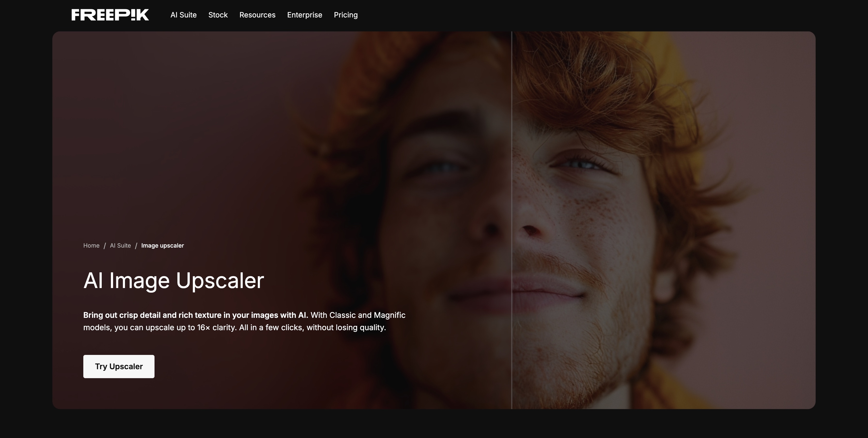Click the Home breadcrumb link
The image size is (868, 438).
tap(91, 246)
